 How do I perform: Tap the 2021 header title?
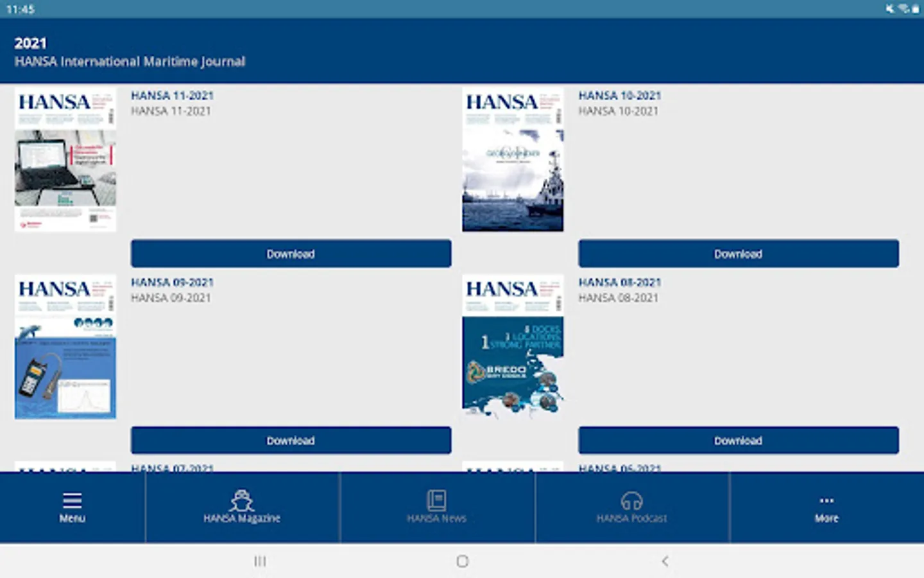tap(30, 43)
